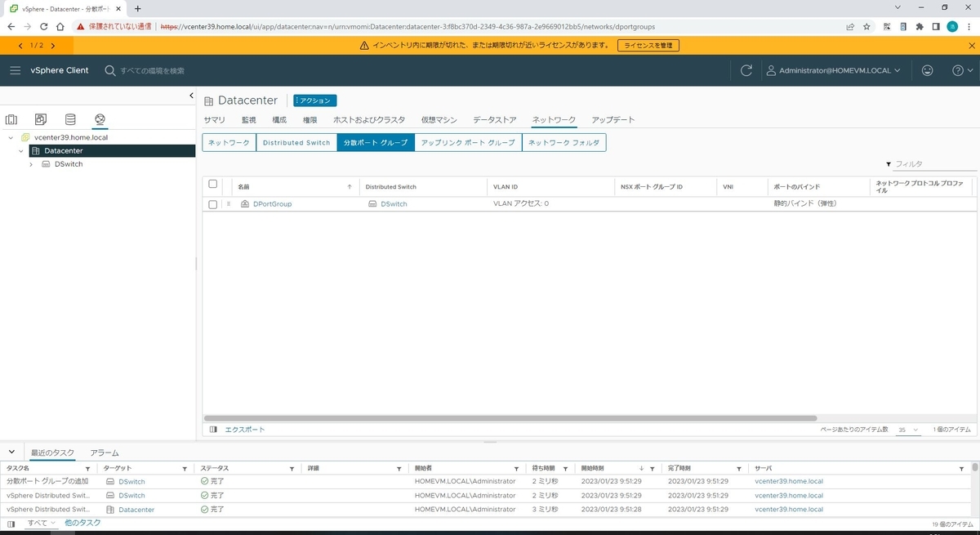Open the アクション actions menu

pos(315,100)
